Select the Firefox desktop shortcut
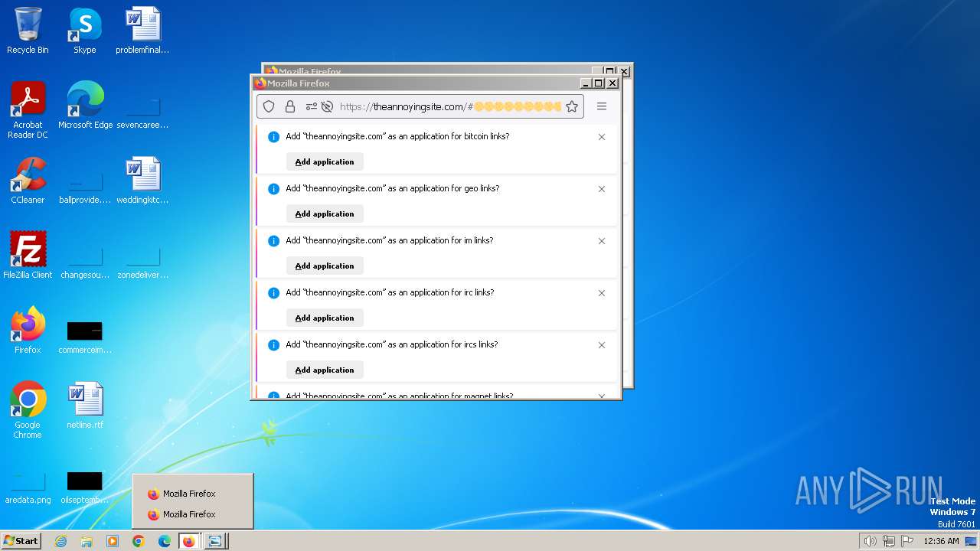The width and height of the screenshot is (980, 551). click(28, 330)
